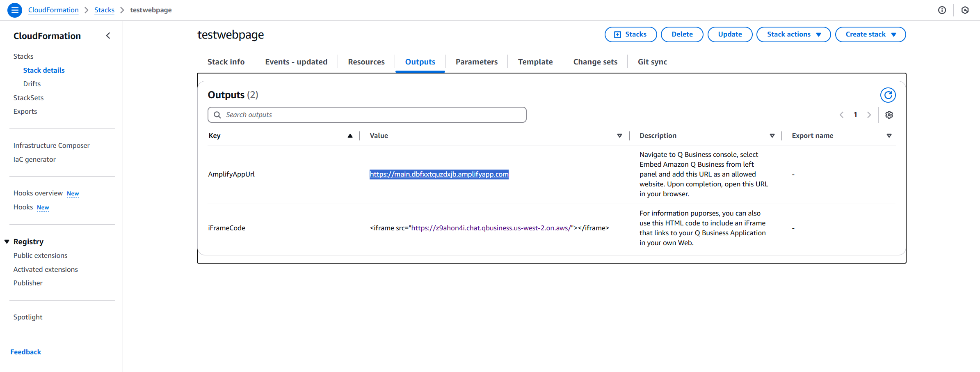Screen dimensions: 980x372
Task: Switch to the Stack info tab
Action: pyautogui.click(x=226, y=62)
